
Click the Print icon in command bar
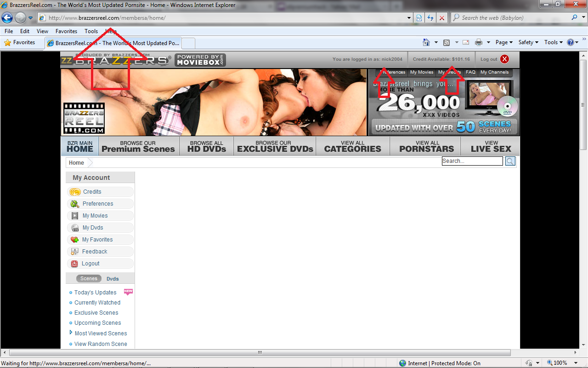pos(478,42)
